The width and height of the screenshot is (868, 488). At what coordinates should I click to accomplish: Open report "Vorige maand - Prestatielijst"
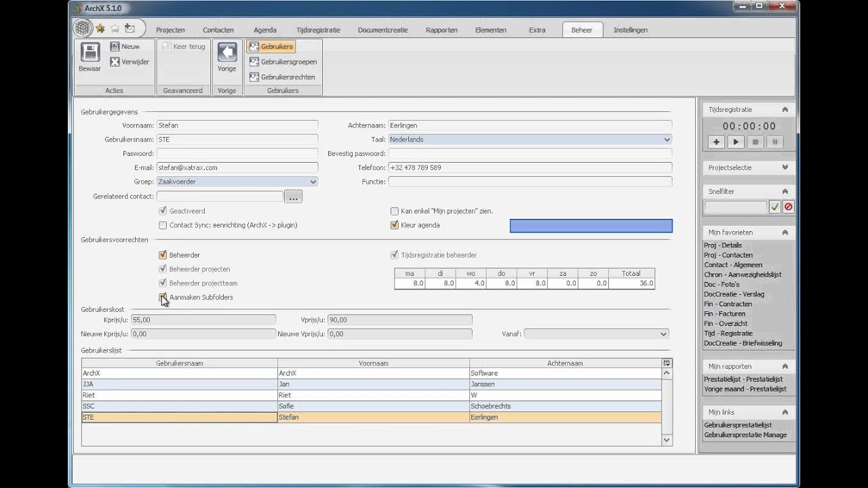[x=745, y=389]
